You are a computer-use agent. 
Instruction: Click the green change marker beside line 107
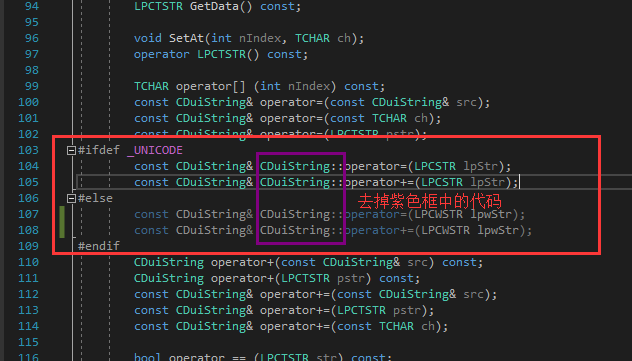tap(62, 214)
